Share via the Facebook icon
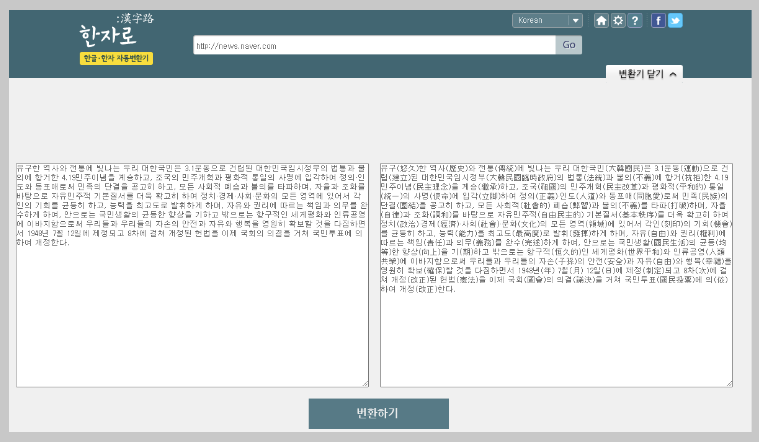The width and height of the screenshot is (759, 442). (x=658, y=20)
